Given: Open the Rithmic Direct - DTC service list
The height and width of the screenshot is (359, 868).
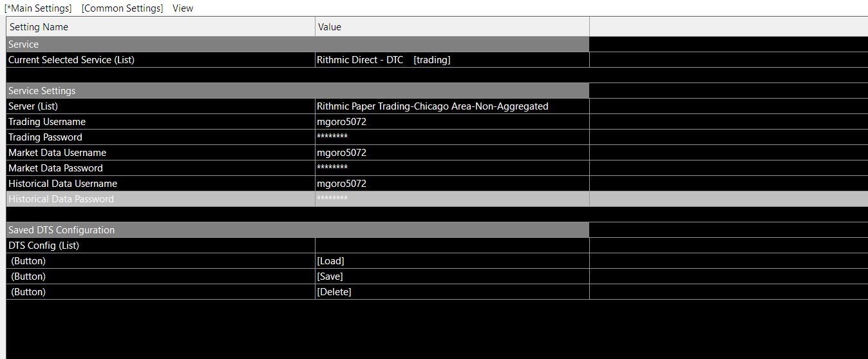Looking at the screenshot, I should tap(452, 60).
